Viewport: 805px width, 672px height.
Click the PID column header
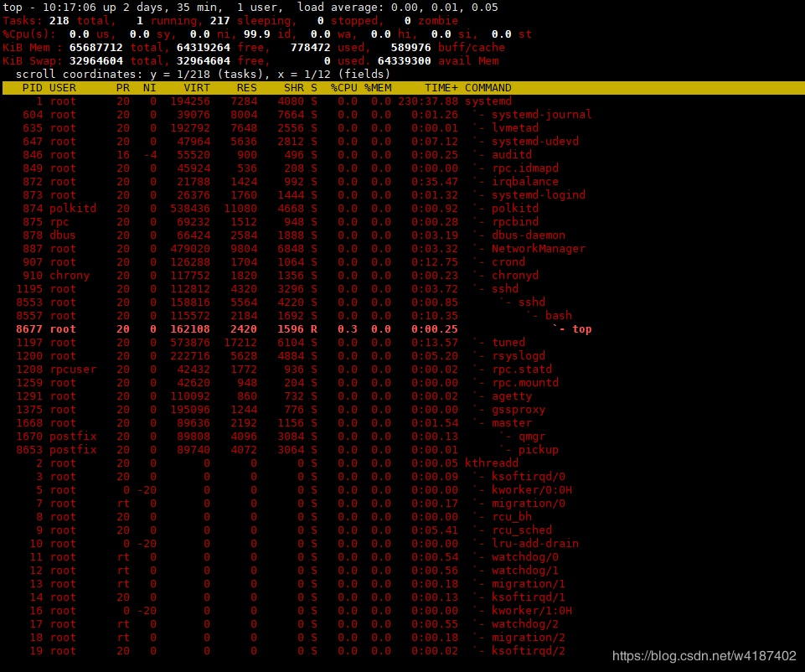pyautogui.click(x=32, y=88)
